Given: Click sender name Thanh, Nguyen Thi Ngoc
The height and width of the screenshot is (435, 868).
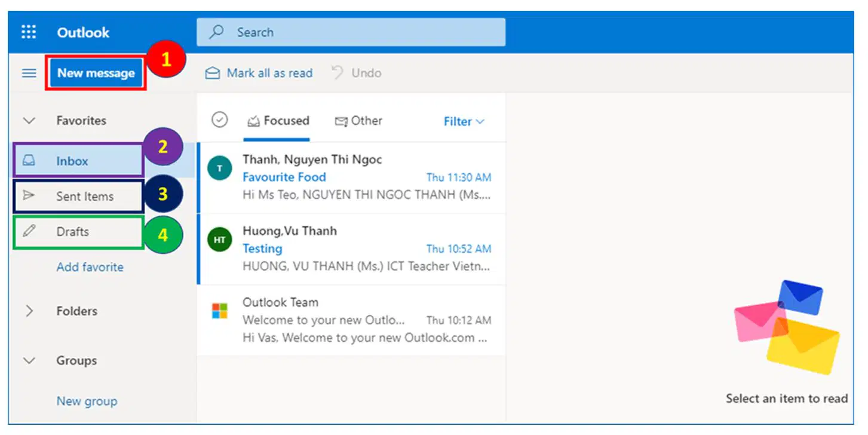Looking at the screenshot, I should [x=312, y=160].
